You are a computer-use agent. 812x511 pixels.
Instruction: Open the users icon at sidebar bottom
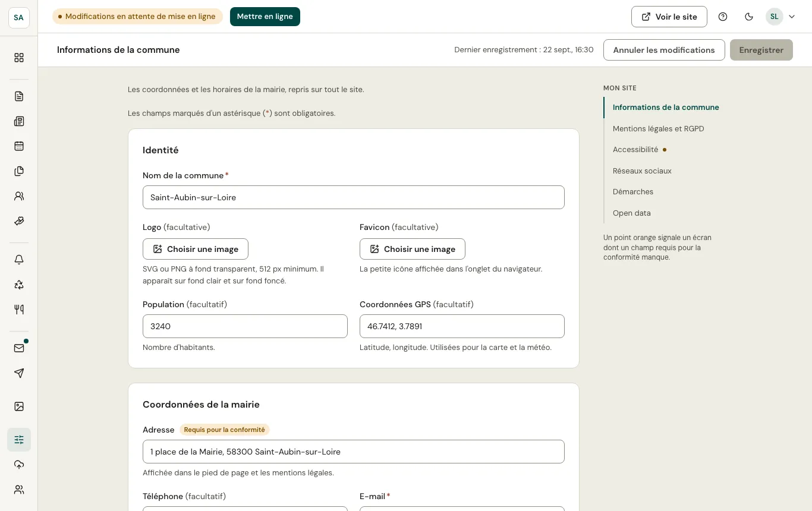(19, 490)
